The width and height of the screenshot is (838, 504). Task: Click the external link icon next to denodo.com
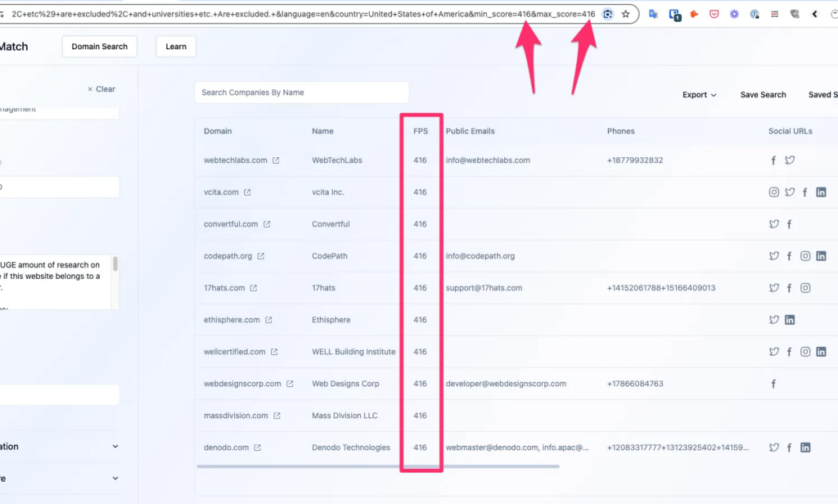click(x=258, y=448)
